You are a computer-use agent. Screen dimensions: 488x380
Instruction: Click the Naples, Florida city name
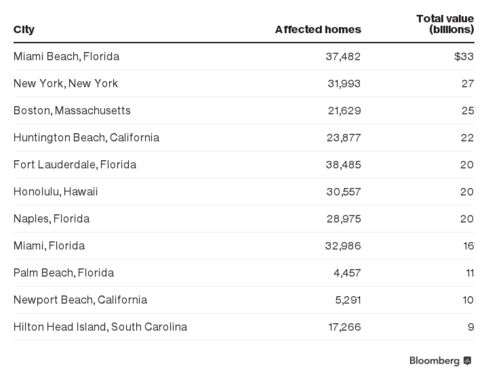pos(51,219)
